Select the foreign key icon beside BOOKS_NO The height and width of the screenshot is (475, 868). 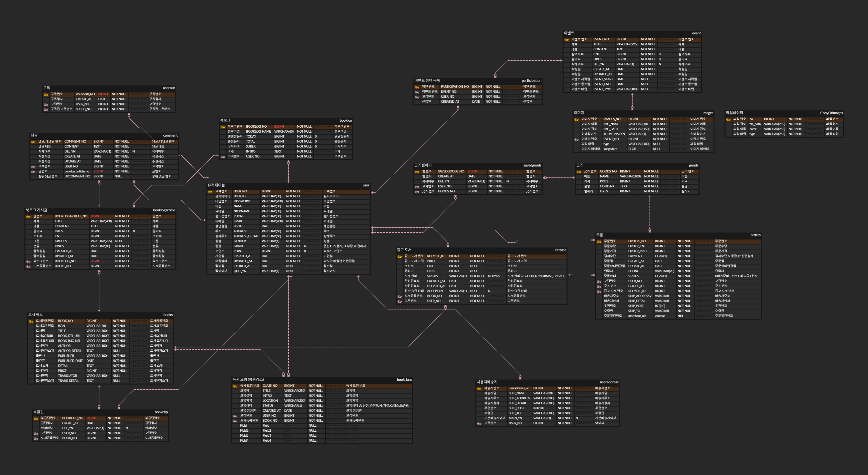[28, 266]
